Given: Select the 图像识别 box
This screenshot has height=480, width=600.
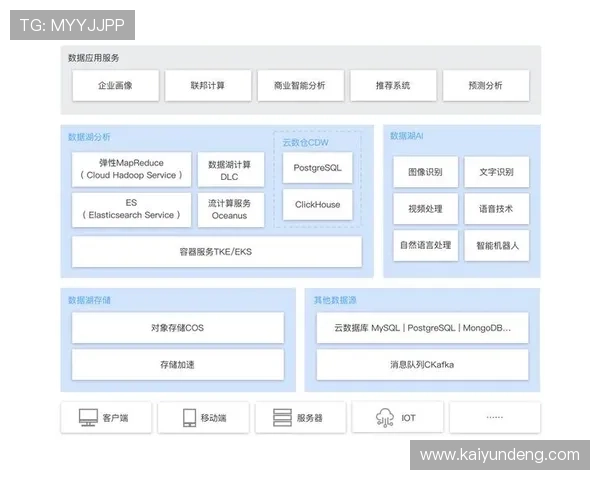Looking at the screenshot, I should click(x=426, y=172).
